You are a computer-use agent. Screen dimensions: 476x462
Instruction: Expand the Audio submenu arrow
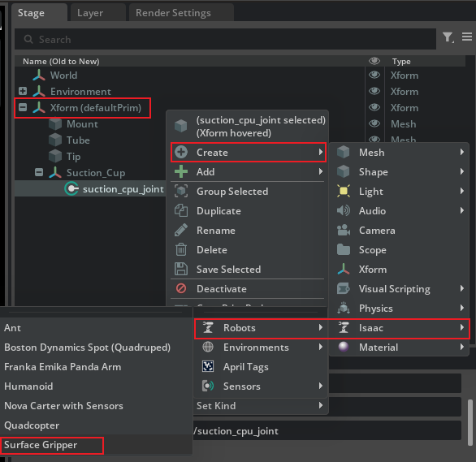(x=461, y=210)
